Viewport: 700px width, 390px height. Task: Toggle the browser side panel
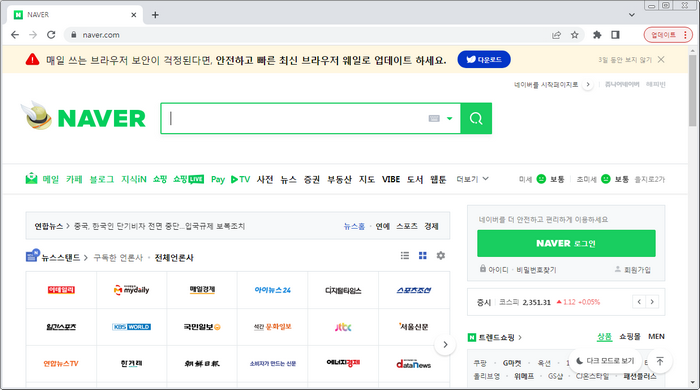(615, 35)
